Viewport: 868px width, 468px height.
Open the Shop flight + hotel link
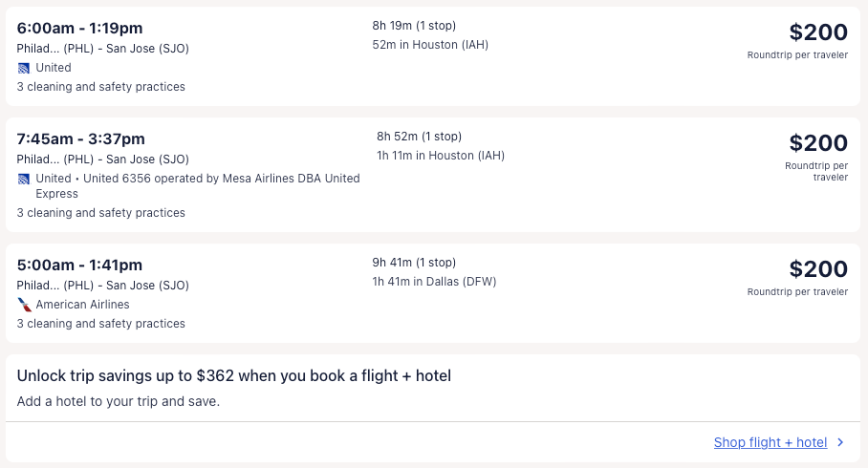(x=770, y=442)
